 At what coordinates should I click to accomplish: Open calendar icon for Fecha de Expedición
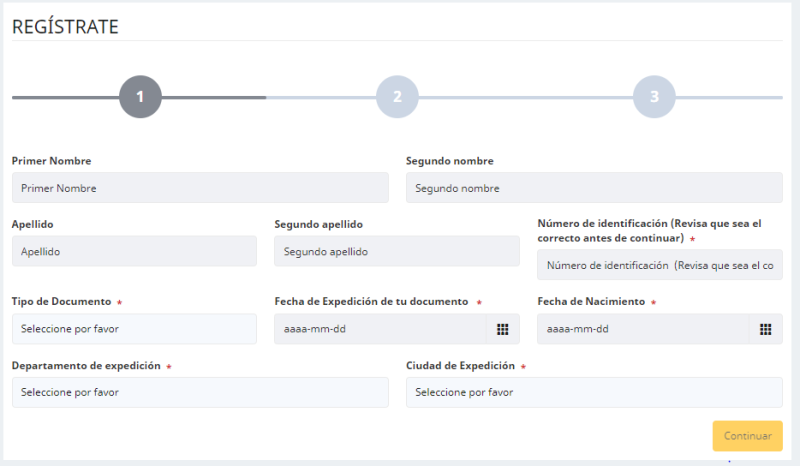pos(503,329)
